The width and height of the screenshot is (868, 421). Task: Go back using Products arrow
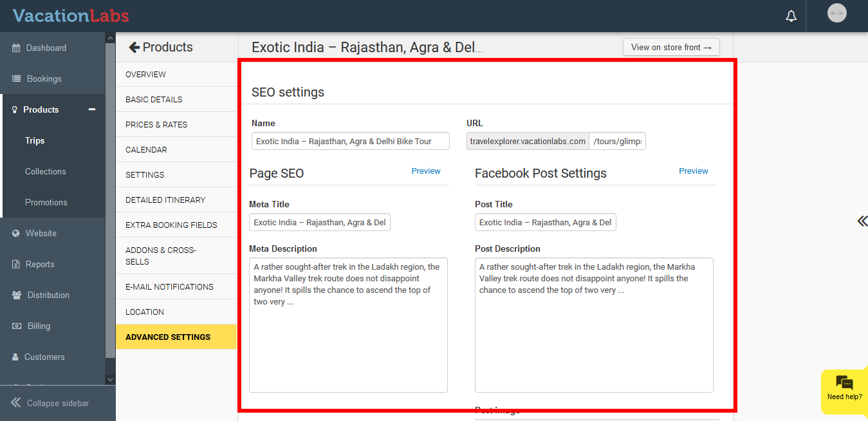point(134,47)
